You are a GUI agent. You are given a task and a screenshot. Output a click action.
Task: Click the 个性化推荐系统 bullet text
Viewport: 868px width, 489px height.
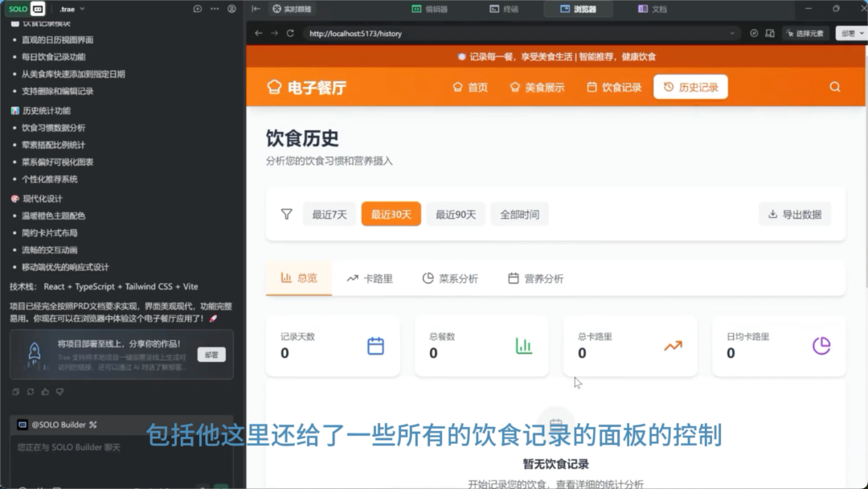click(x=50, y=179)
